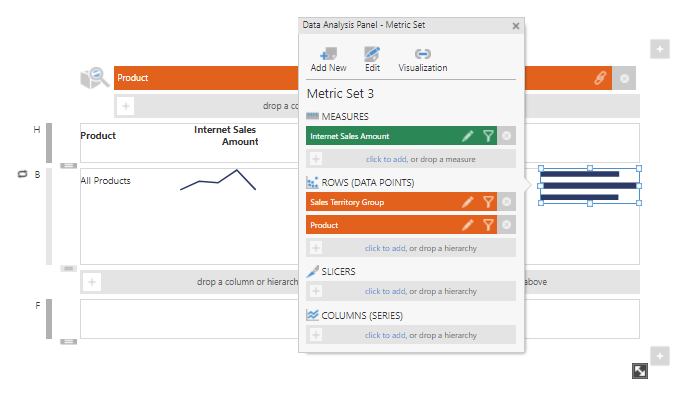Filter the Internet Sales Amount measure
The height and width of the screenshot is (397, 681).
[x=488, y=136]
